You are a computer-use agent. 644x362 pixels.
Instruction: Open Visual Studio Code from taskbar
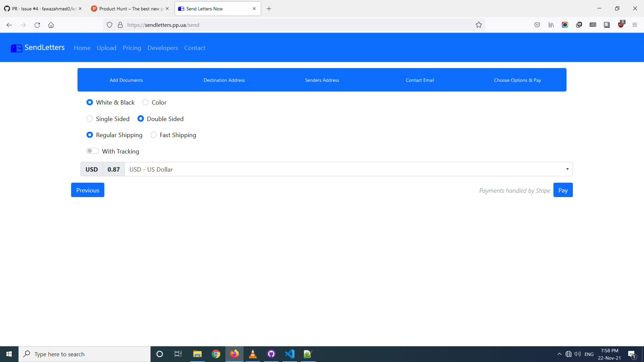pos(289,354)
